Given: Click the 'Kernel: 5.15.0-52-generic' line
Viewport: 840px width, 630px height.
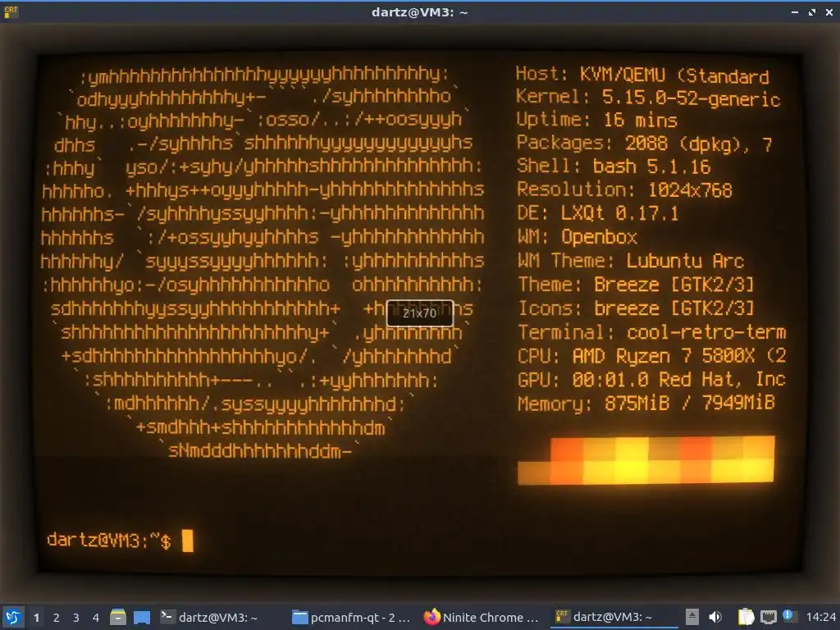Looking at the screenshot, I should click(x=648, y=98).
